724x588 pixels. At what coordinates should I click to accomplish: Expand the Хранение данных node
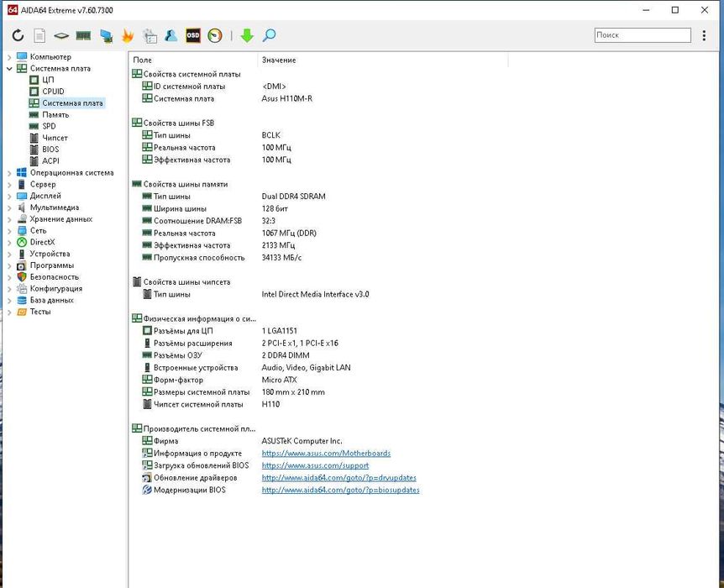[9, 219]
